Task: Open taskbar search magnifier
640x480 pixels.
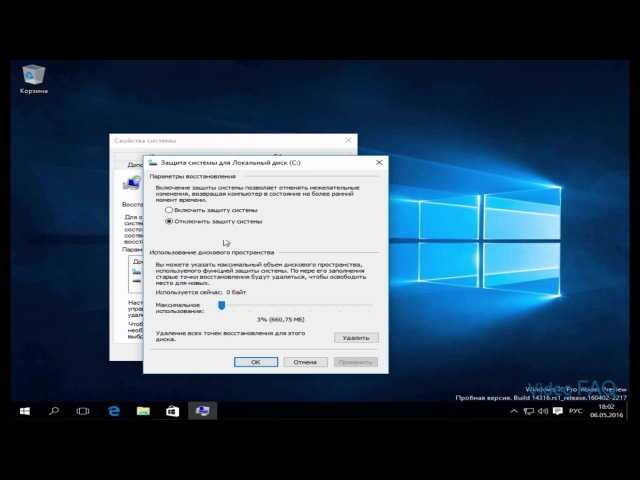Action: [x=53, y=411]
